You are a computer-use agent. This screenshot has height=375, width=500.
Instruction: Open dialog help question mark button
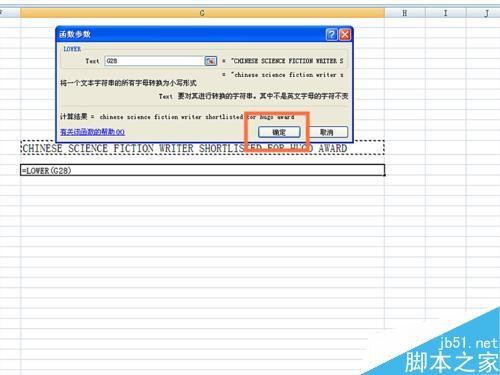pyautogui.click(x=331, y=34)
